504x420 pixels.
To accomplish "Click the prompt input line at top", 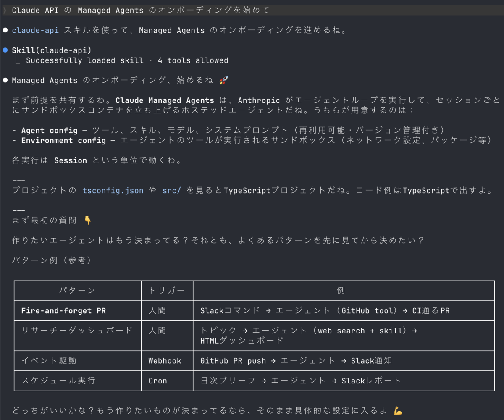I will point(252,10).
